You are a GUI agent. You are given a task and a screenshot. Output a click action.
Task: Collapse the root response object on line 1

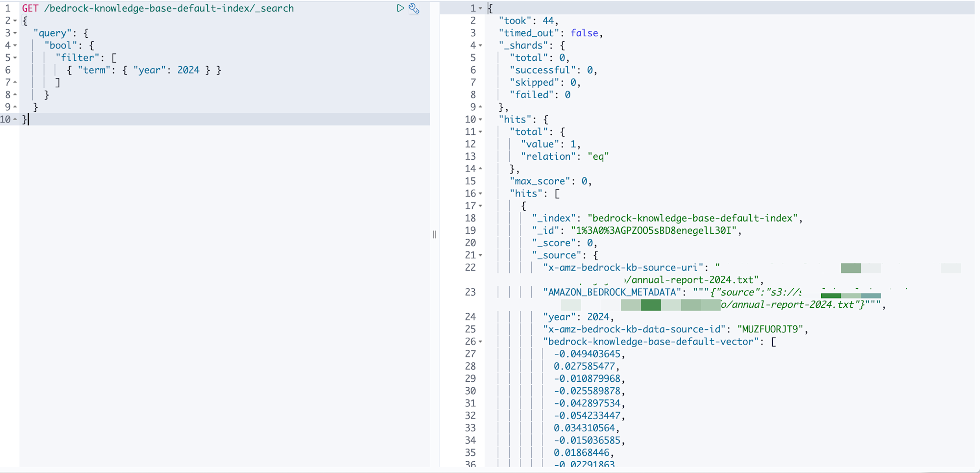(x=480, y=8)
